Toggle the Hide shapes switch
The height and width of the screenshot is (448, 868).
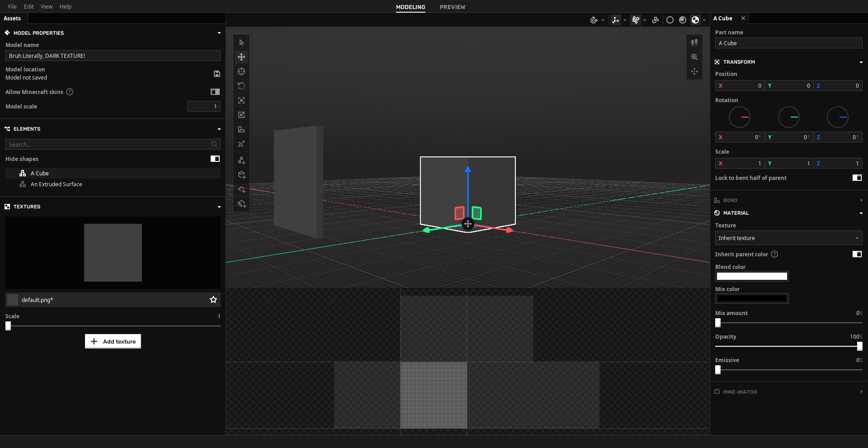[215, 159]
